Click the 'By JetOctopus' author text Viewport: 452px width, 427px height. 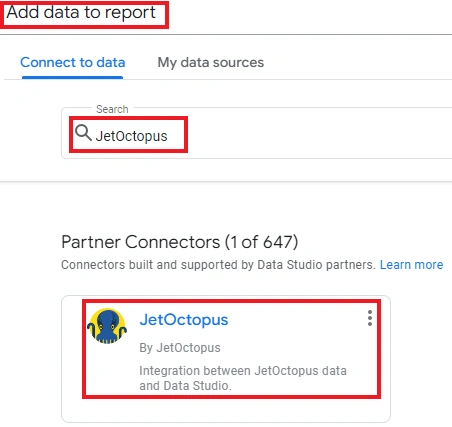[x=180, y=348]
